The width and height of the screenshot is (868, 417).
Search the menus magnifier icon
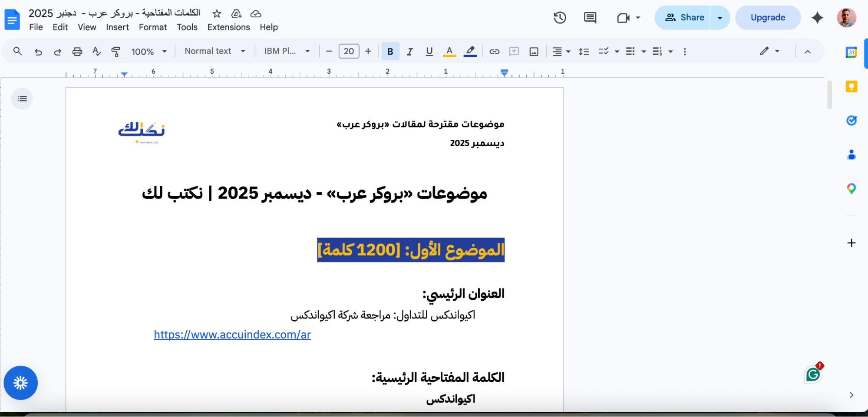coord(17,51)
